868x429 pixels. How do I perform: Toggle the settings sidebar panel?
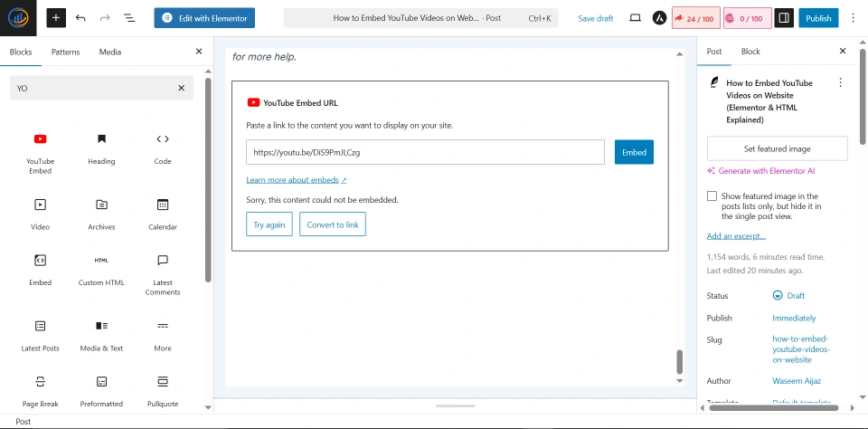tap(784, 18)
